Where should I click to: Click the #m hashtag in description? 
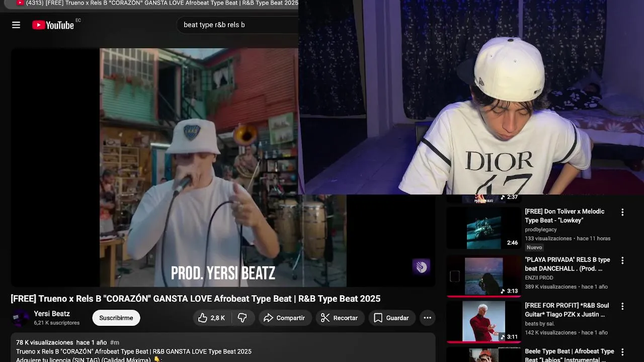(x=114, y=342)
